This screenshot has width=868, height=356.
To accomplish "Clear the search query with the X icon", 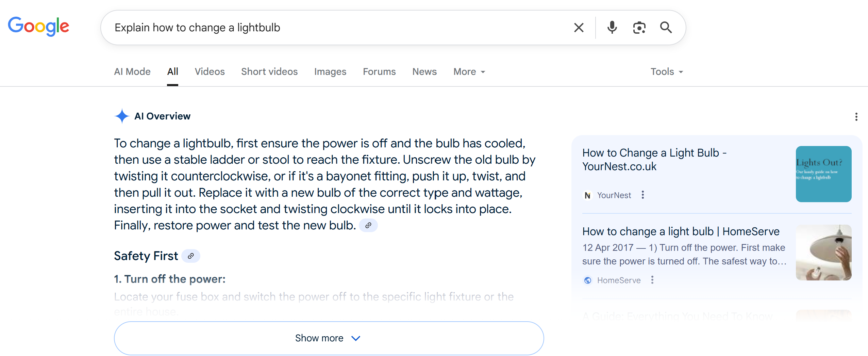I will click(579, 28).
